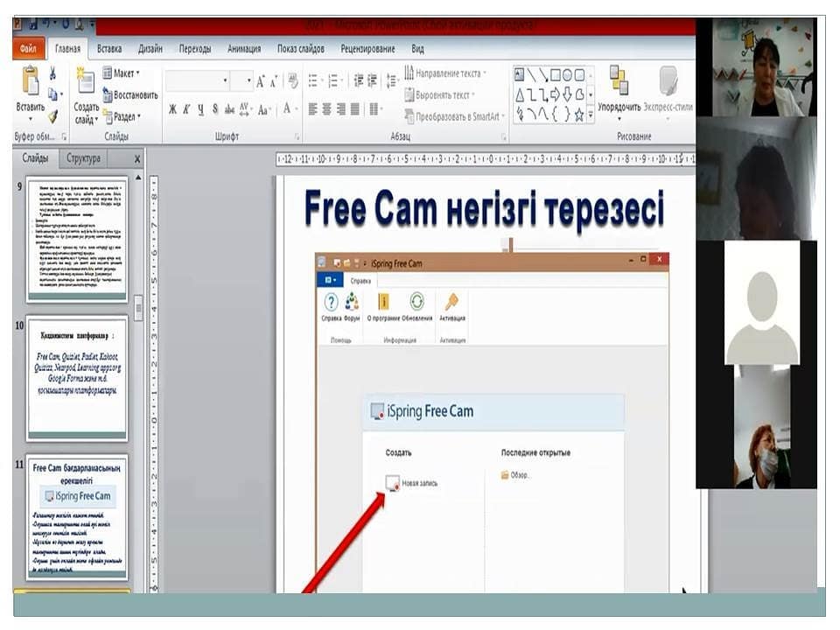Select the Format Painter brush icon
The image size is (840, 630).
(x=52, y=115)
